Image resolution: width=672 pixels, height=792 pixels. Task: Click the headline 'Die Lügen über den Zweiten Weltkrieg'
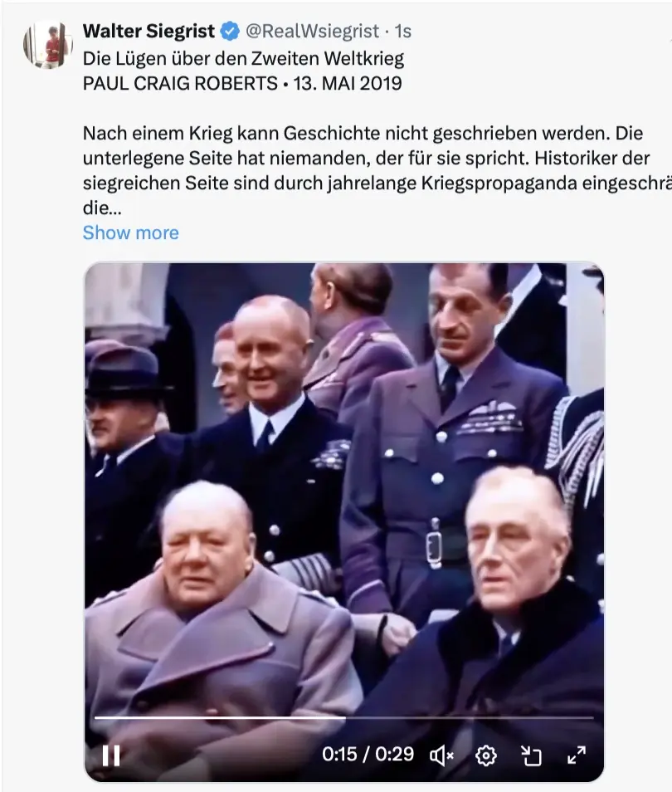click(243, 59)
